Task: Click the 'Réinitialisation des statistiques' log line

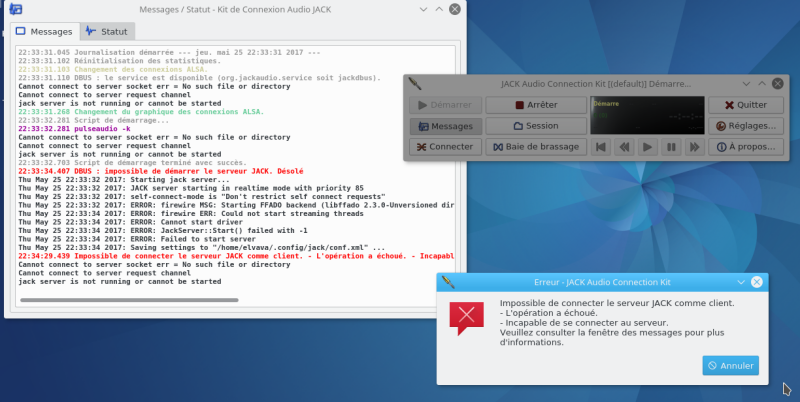Action: tap(120, 61)
